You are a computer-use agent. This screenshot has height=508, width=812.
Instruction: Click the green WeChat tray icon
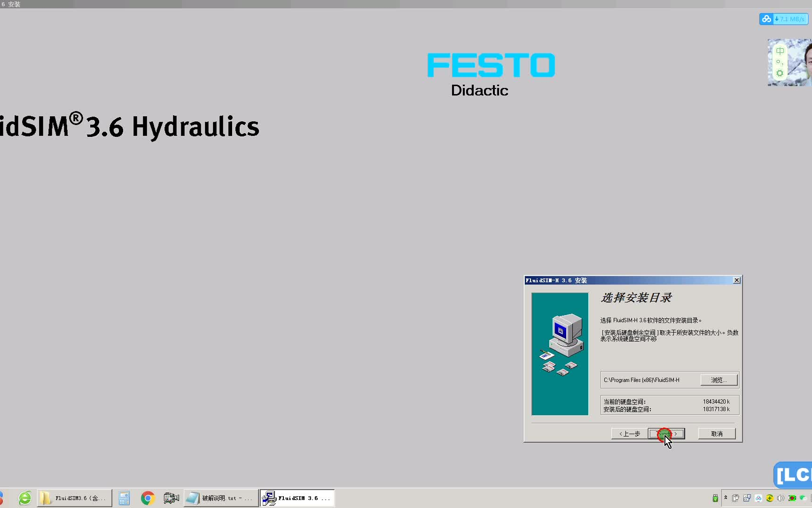803,498
